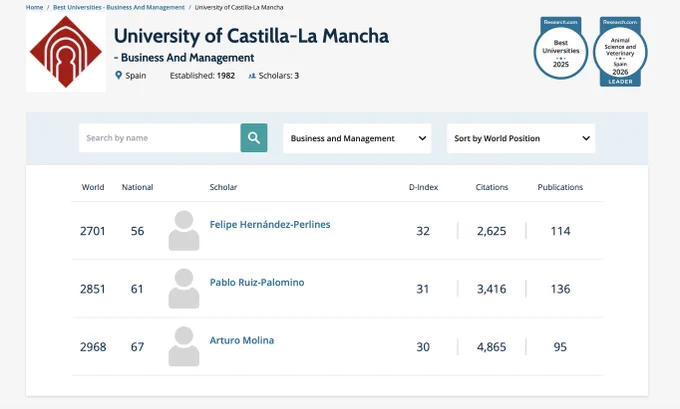Click national rank 61
This screenshot has width=680, height=409.
(x=137, y=289)
